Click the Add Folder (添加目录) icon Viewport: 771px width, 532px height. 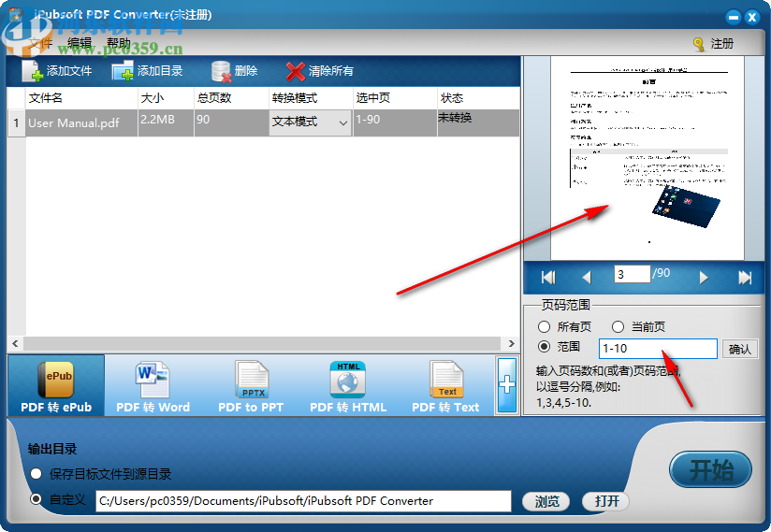[123, 71]
